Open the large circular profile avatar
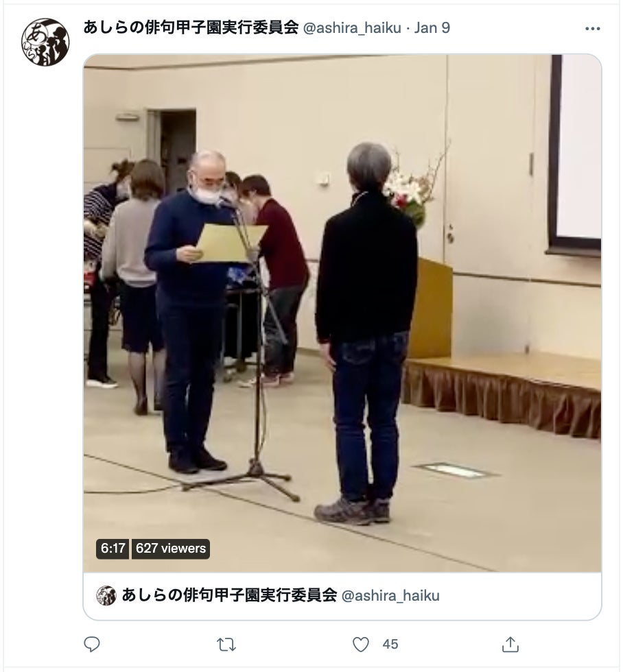This screenshot has width=623, height=672. (45, 42)
